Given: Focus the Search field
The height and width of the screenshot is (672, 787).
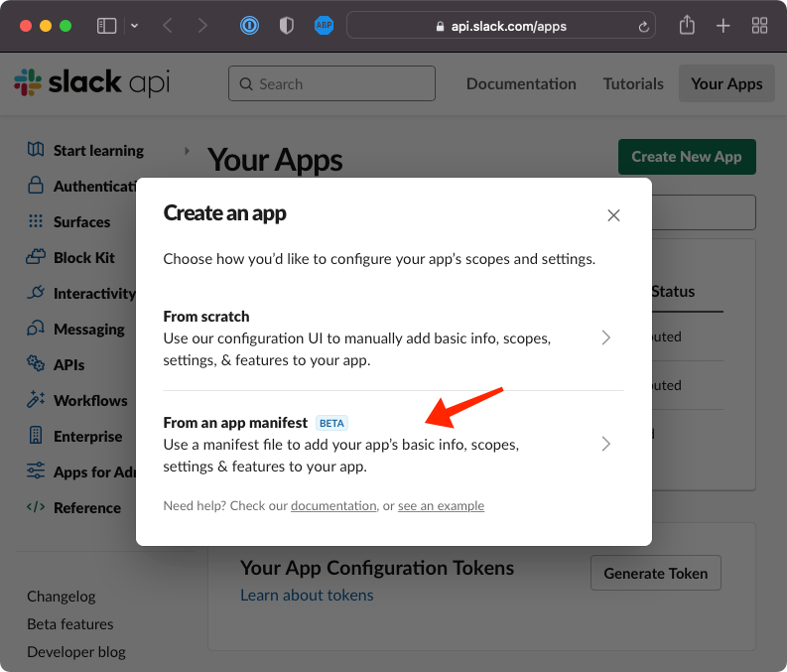Looking at the screenshot, I should click(331, 83).
